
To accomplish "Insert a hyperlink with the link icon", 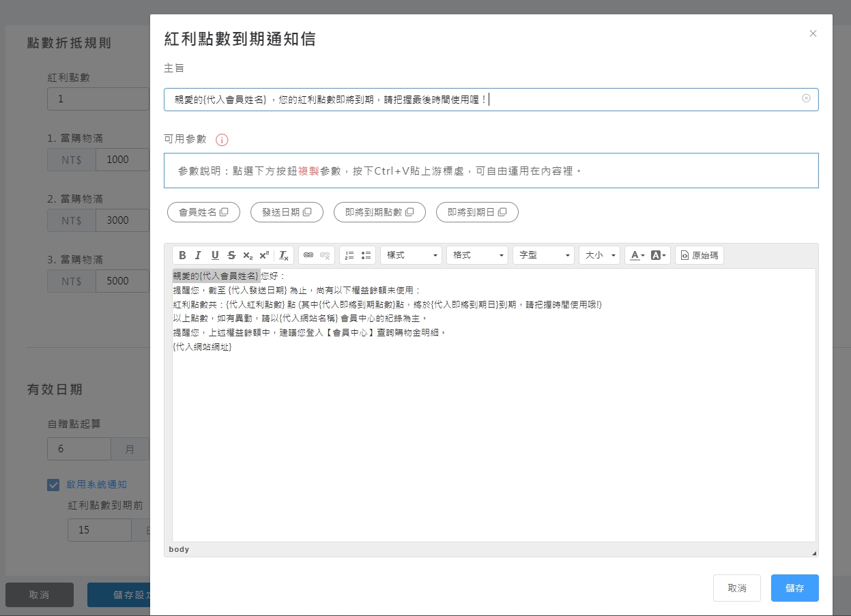I will click(308, 255).
